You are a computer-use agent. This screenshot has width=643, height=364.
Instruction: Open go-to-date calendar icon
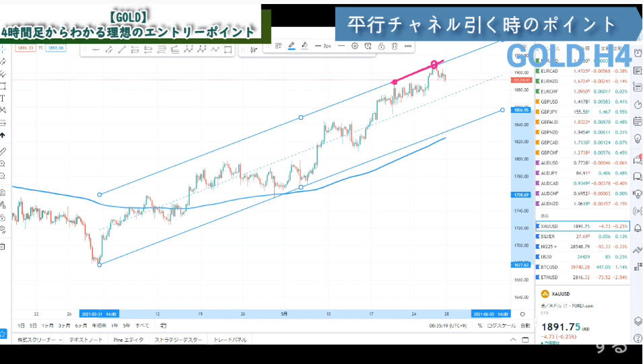click(x=163, y=326)
